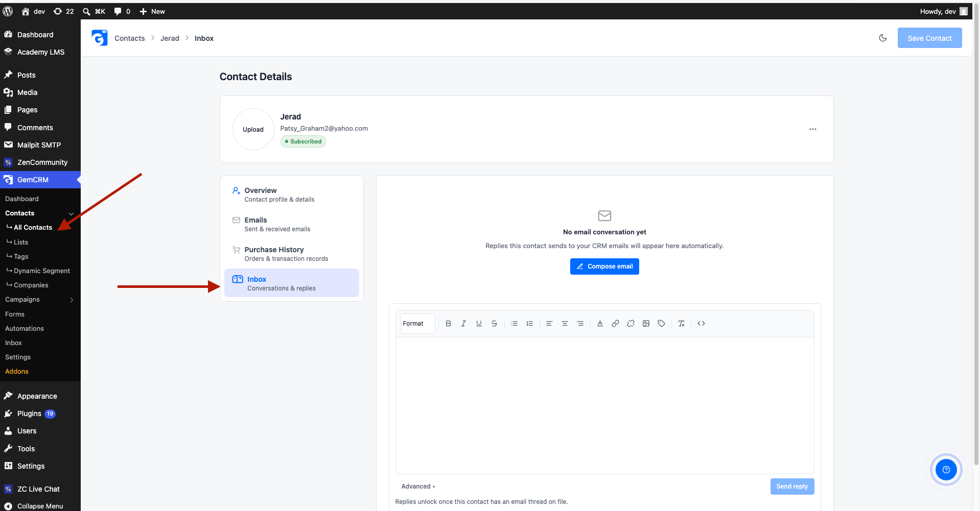
Task: Apply strikethrough formatting in editor toolbar
Action: (494, 324)
